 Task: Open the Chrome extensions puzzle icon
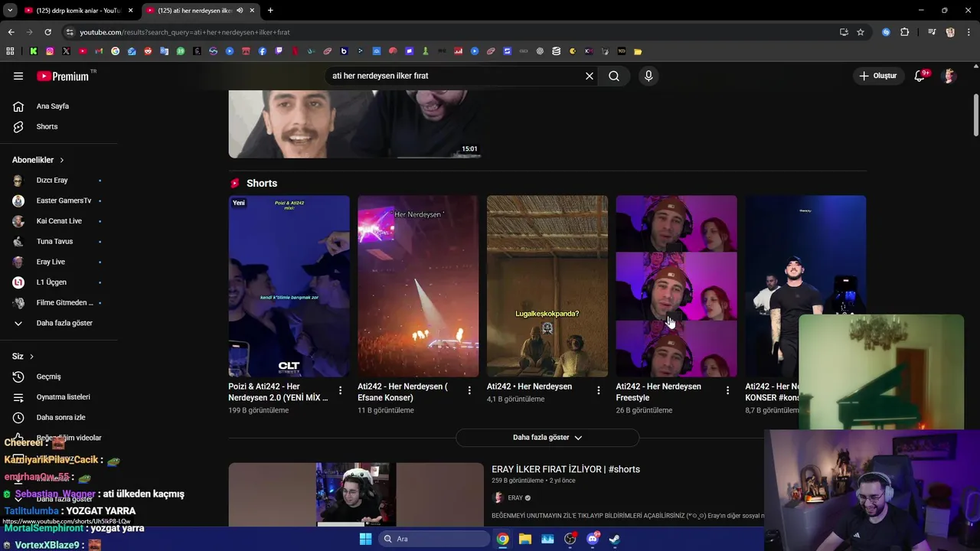coord(905,32)
